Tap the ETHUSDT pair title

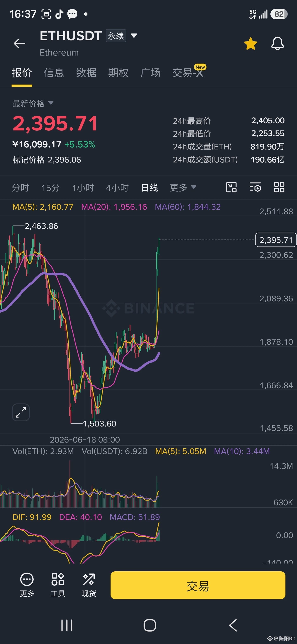[71, 36]
